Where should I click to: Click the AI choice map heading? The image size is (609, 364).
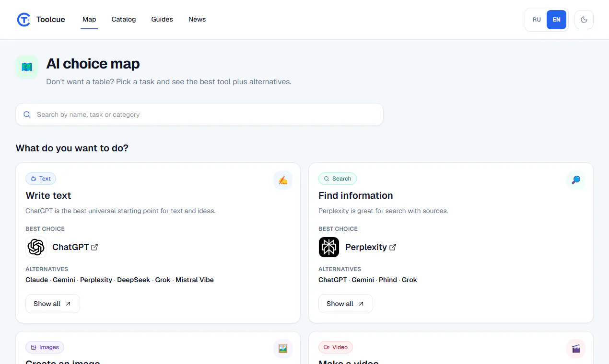[93, 64]
